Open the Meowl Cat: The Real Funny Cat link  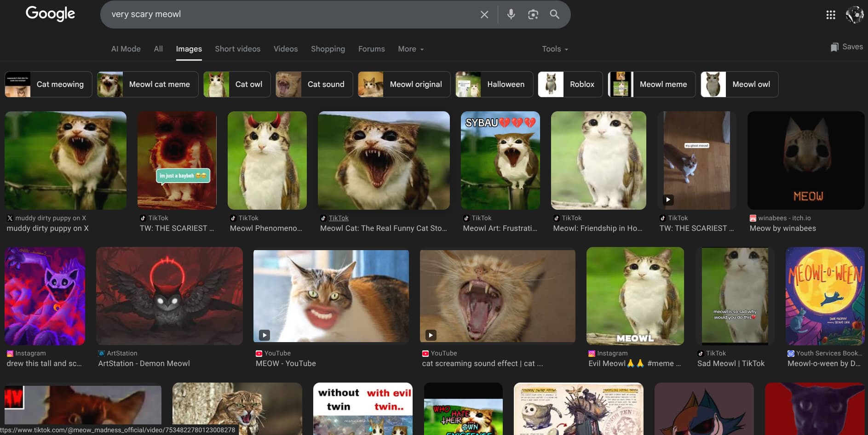click(x=383, y=228)
